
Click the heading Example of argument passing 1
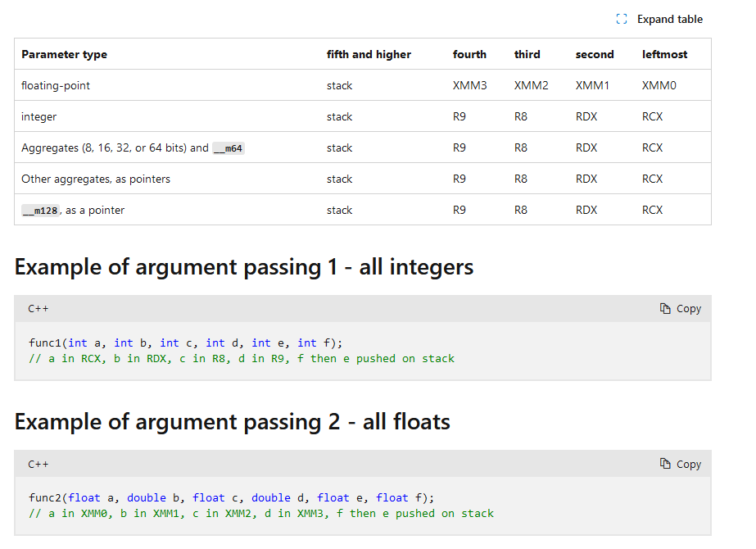pyautogui.click(x=244, y=267)
